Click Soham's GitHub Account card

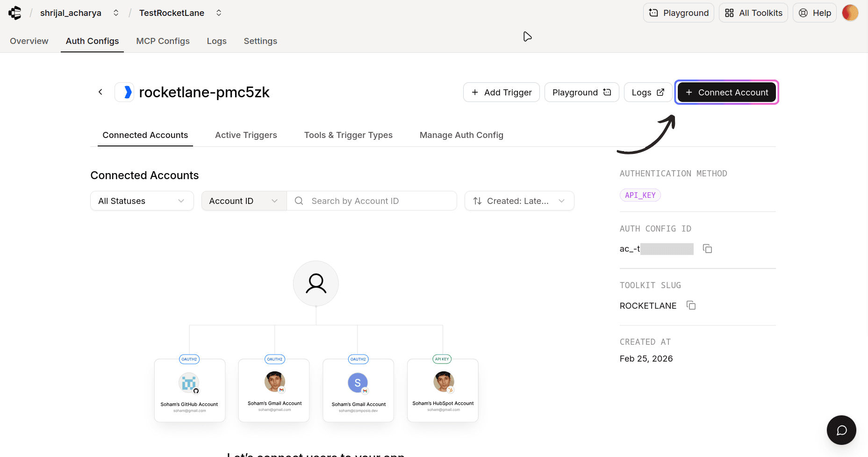(189, 390)
